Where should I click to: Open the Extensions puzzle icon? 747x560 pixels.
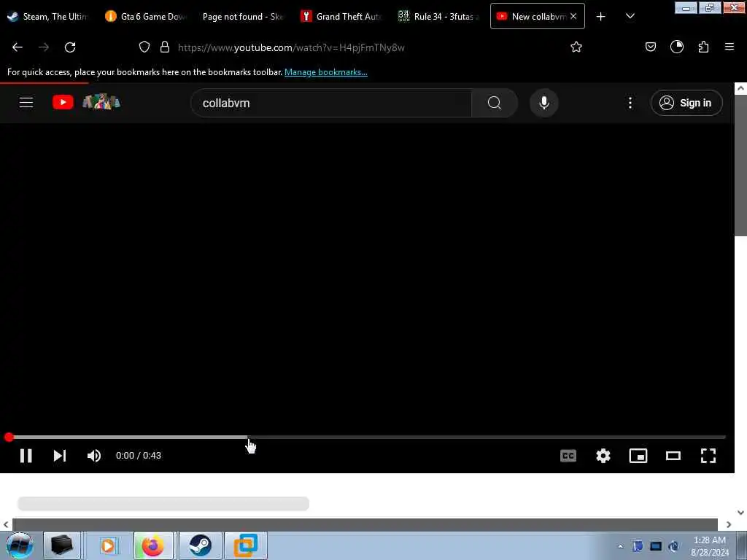click(x=704, y=47)
